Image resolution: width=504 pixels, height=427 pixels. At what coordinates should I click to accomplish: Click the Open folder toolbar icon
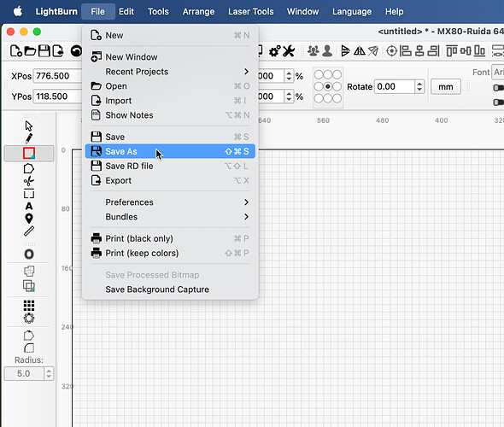click(30, 50)
